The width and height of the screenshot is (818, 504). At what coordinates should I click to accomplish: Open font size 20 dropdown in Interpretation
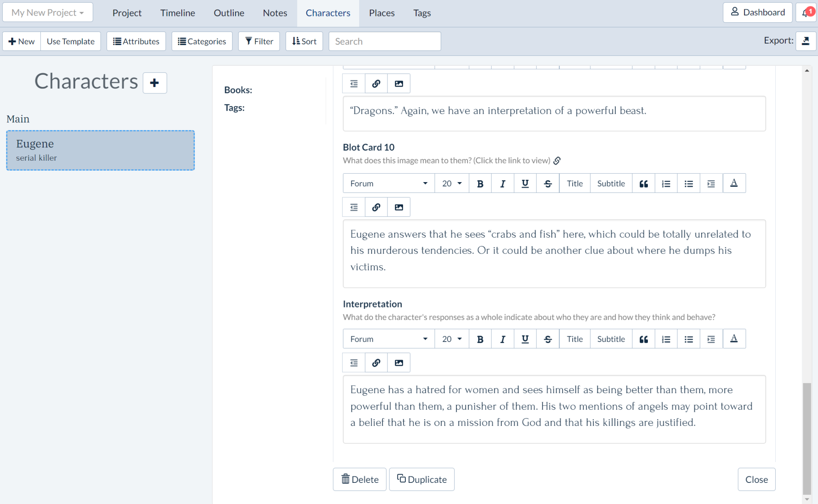[x=452, y=339]
